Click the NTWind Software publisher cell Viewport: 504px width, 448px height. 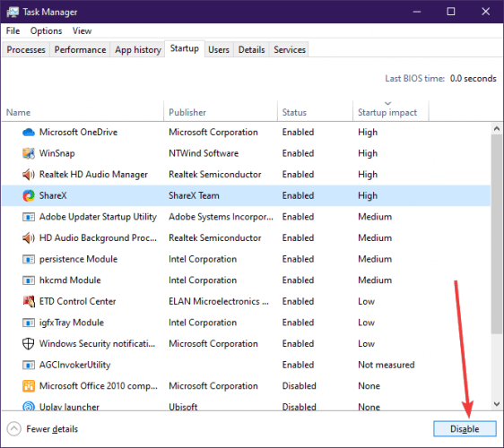204,153
